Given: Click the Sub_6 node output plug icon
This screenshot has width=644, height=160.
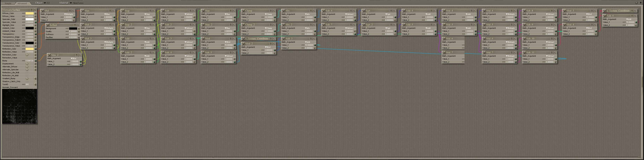Looking at the screenshot, I should [x=323, y=11].
